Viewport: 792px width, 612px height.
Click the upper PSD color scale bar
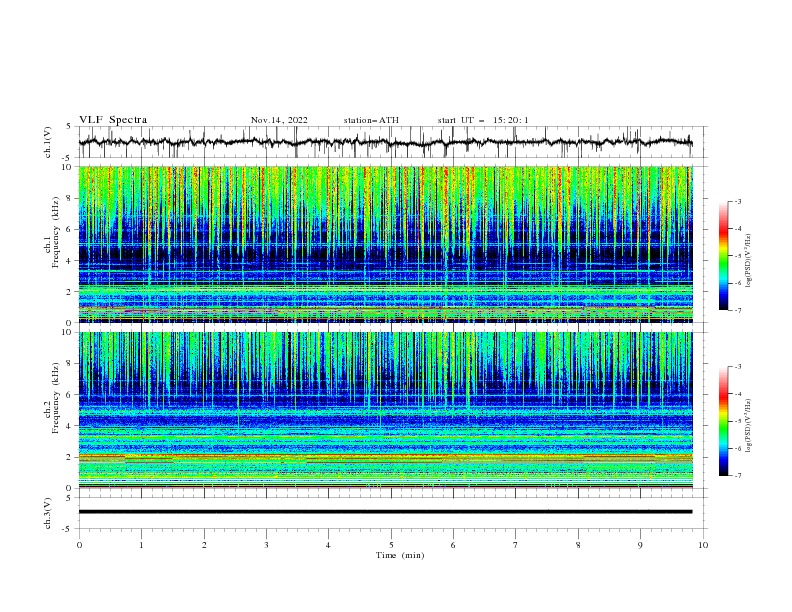point(724,255)
